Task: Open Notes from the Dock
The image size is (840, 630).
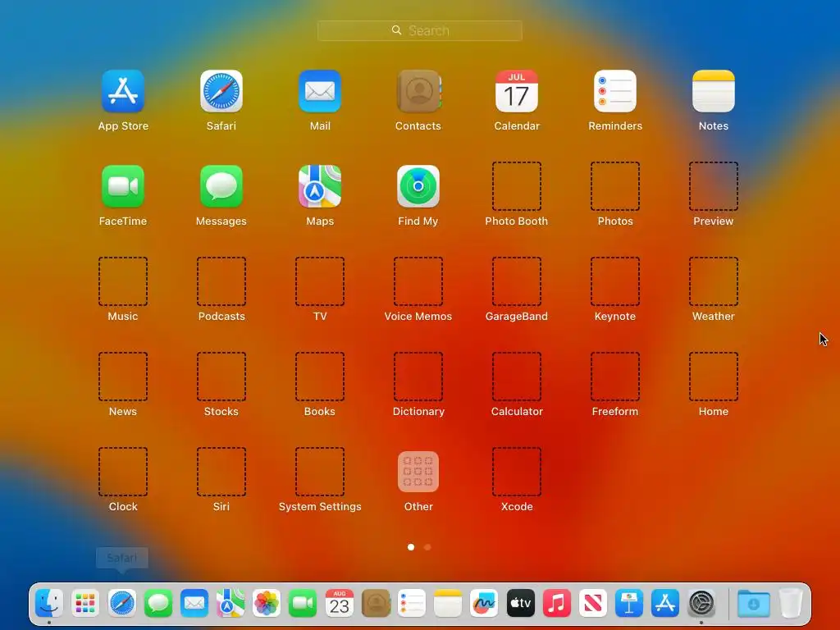Action: click(448, 603)
